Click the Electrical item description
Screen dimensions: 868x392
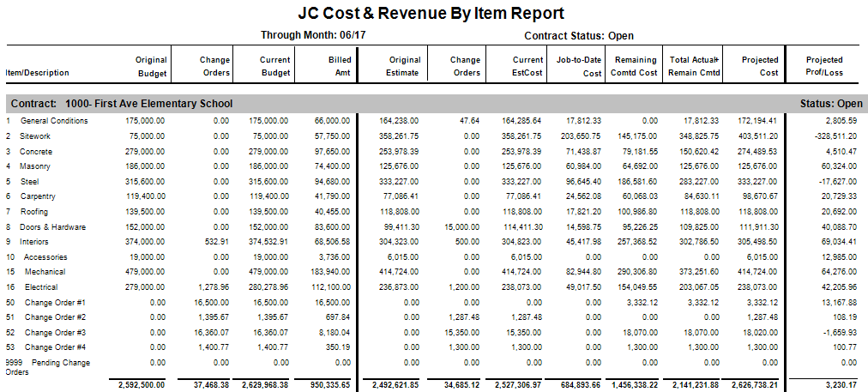[41, 286]
